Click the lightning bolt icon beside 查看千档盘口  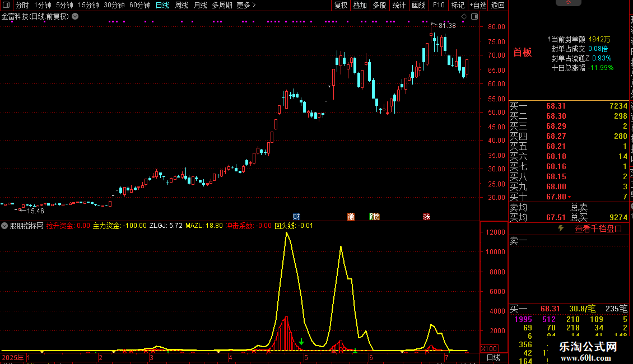pos(561,228)
